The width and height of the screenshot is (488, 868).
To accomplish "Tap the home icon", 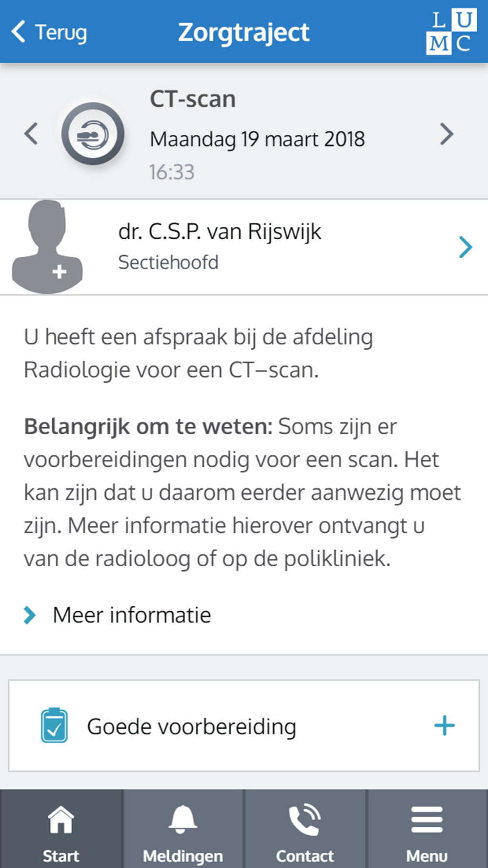I will tap(61, 819).
